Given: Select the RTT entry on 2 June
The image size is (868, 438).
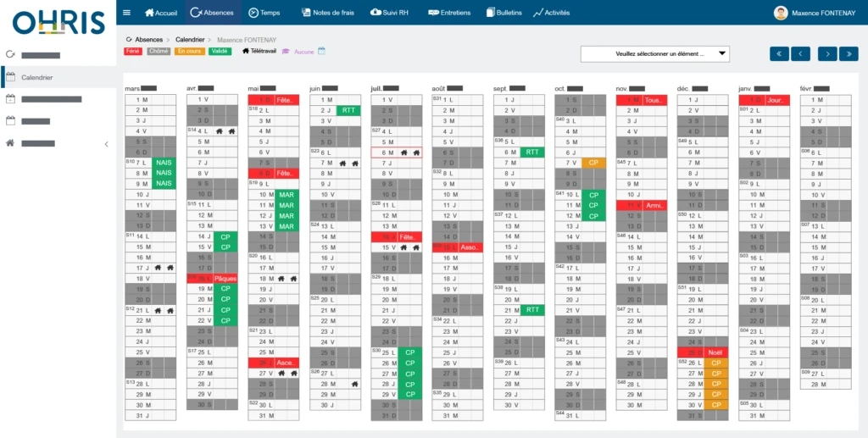Looking at the screenshot, I should pyautogui.click(x=348, y=110).
